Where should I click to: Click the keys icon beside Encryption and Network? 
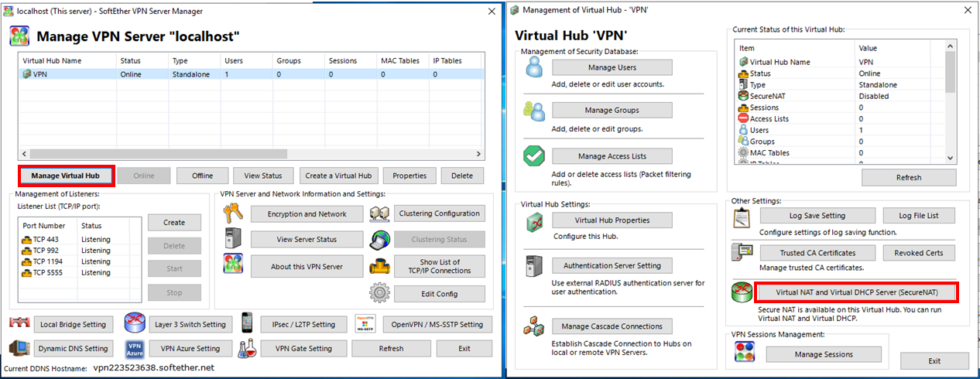[233, 213]
